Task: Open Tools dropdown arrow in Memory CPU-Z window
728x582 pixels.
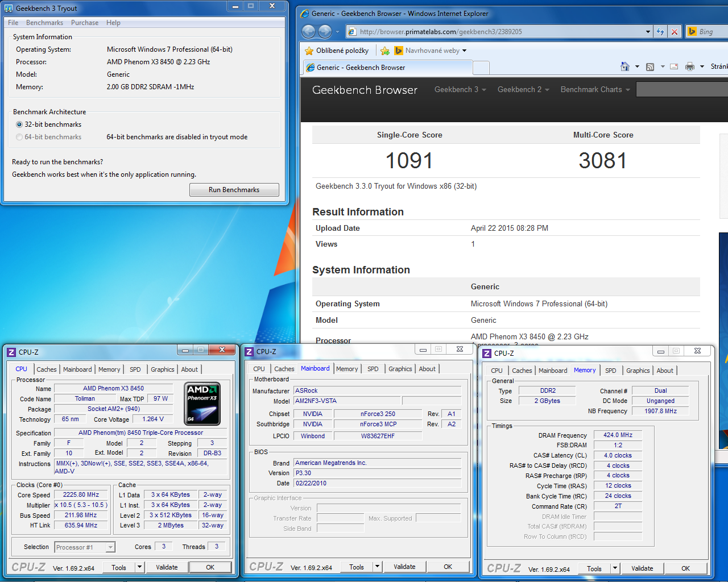Action: [x=615, y=568]
